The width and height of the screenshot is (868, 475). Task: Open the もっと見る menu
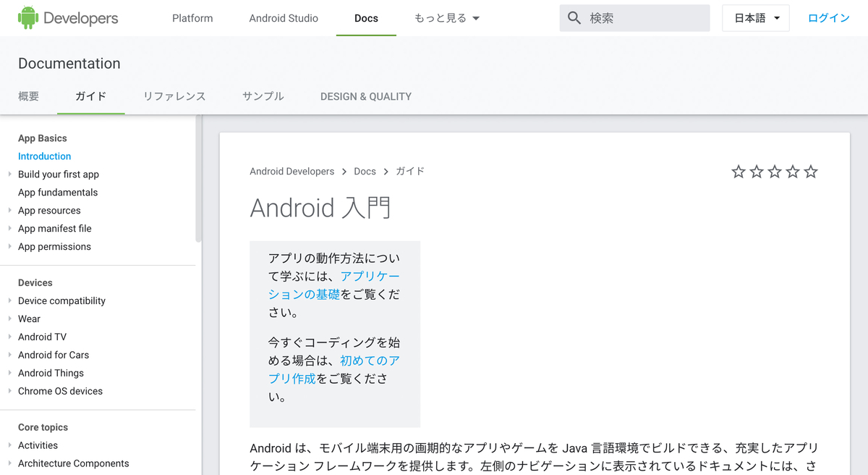(447, 18)
